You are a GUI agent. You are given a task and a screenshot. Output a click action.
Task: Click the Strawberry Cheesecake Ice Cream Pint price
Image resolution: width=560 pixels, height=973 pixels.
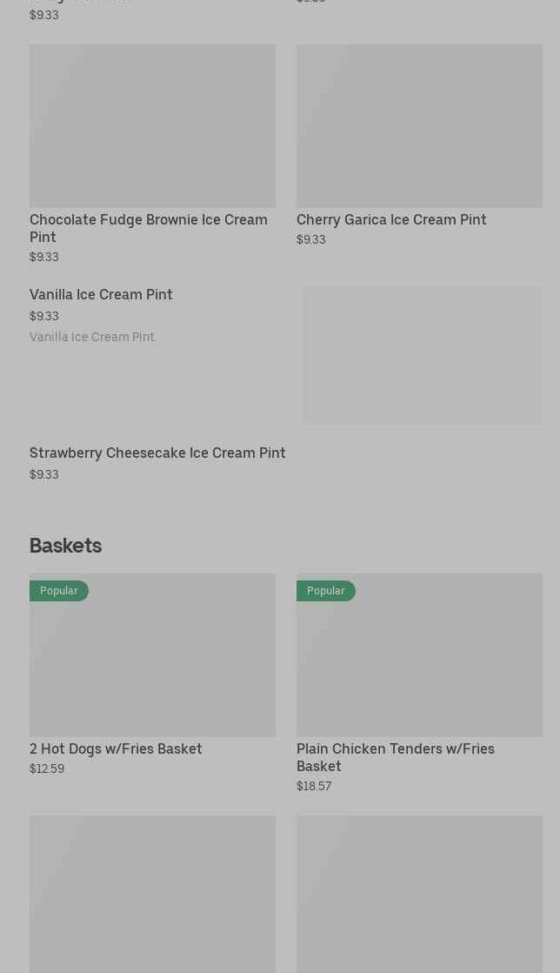click(x=44, y=474)
